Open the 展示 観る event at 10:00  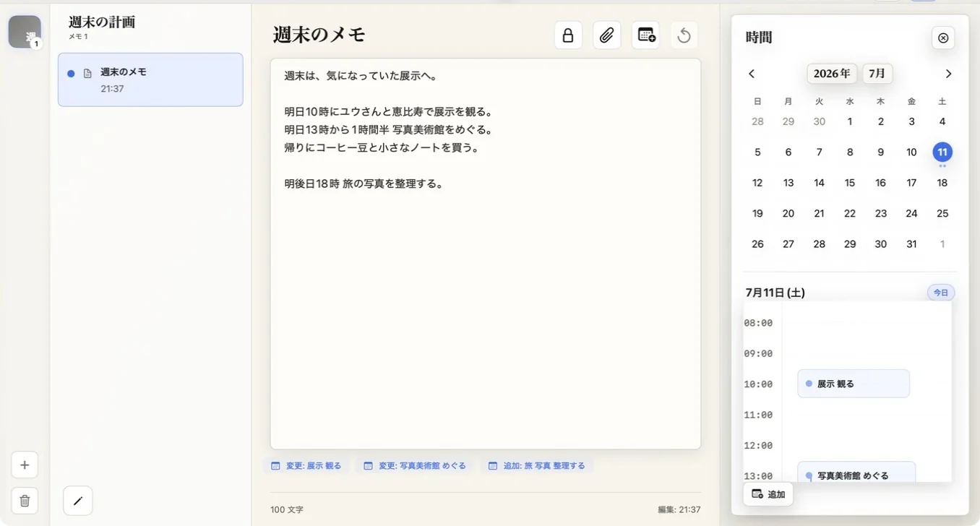click(854, 384)
